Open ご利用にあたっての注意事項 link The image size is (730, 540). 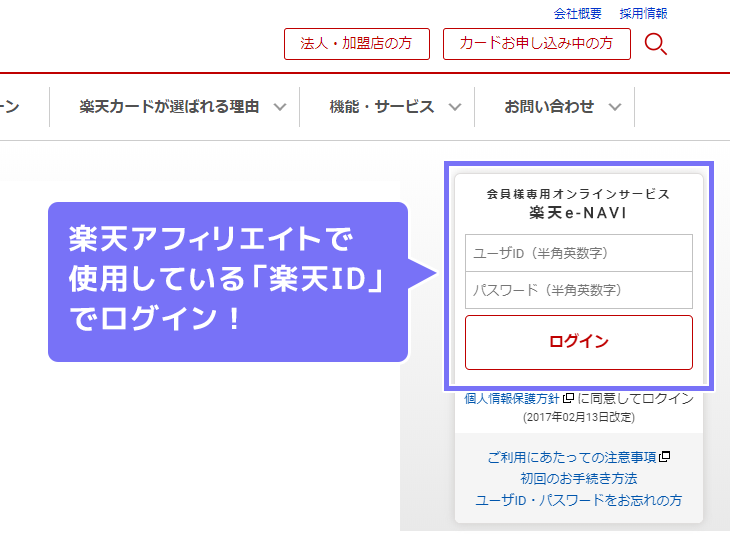tap(572, 457)
